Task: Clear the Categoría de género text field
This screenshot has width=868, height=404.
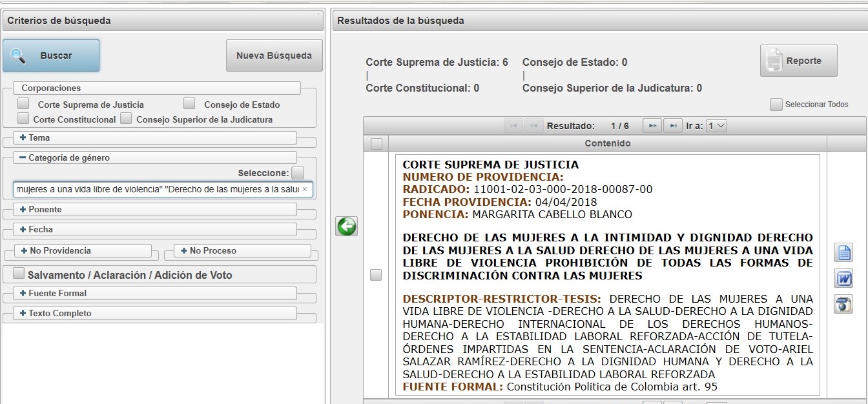Action: [305, 190]
